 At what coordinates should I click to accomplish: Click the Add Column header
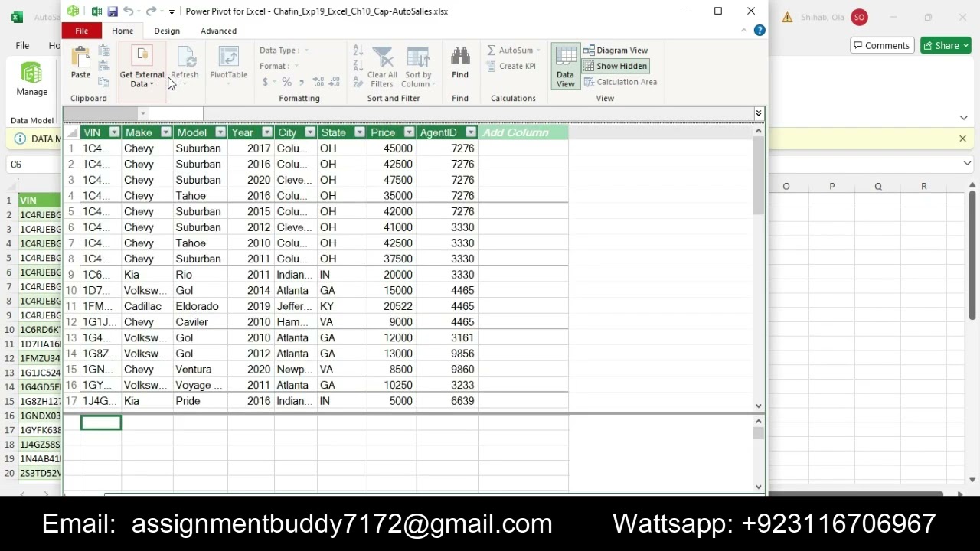click(523, 132)
